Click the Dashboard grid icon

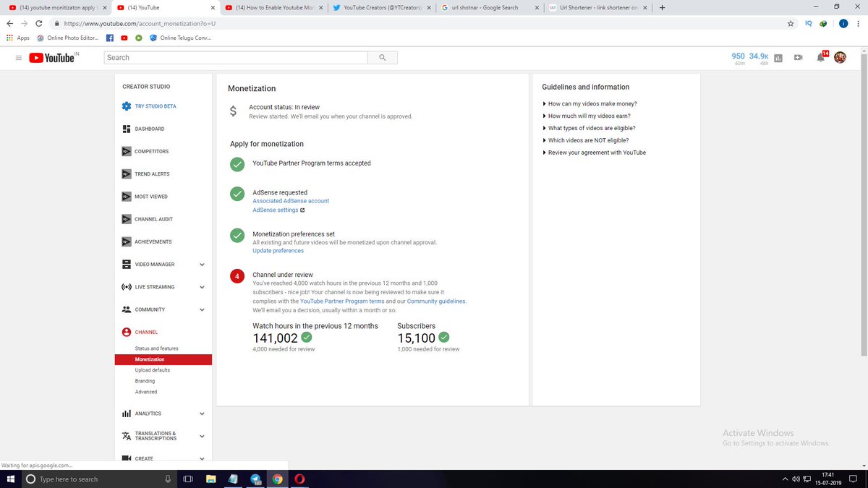coord(127,129)
